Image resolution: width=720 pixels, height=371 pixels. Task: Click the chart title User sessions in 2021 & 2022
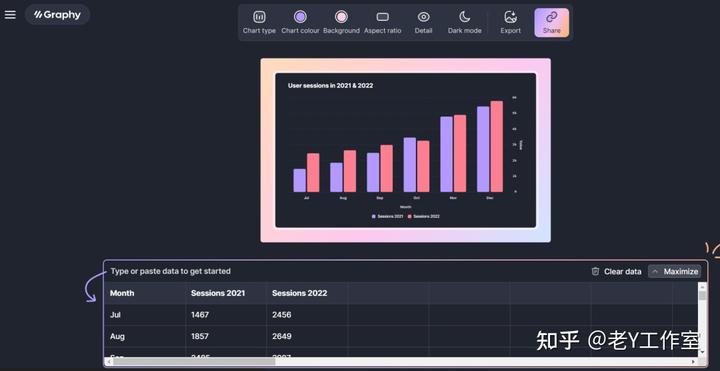pyautogui.click(x=330, y=85)
